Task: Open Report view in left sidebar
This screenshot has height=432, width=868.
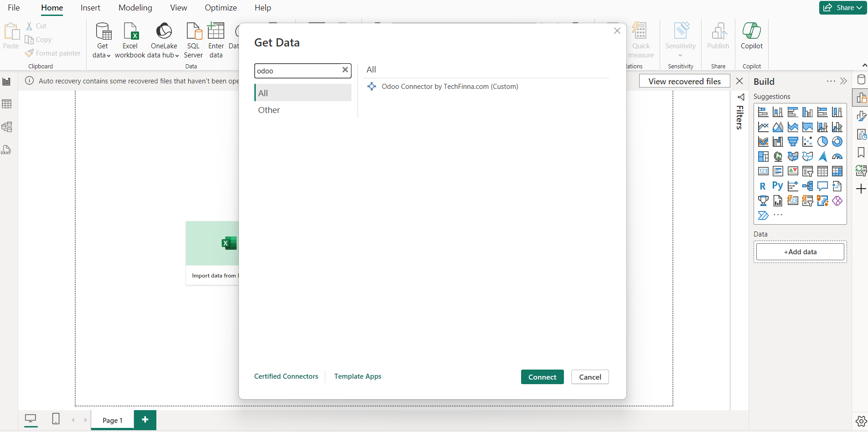Action: coord(7,82)
